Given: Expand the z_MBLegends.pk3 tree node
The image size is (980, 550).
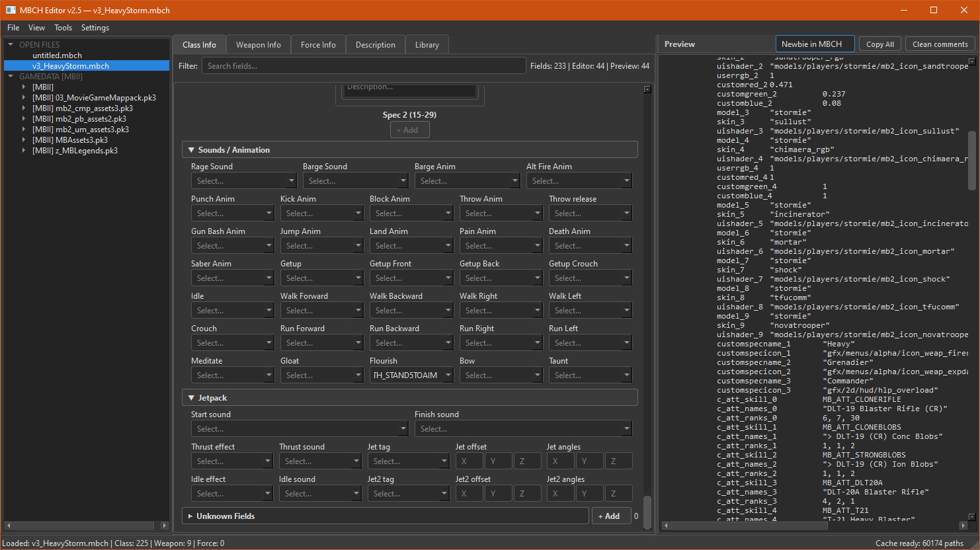Looking at the screenshot, I should click(x=24, y=151).
